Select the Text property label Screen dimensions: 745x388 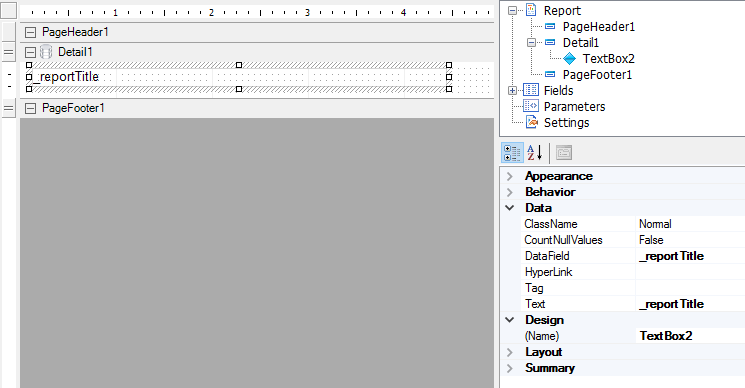pos(535,304)
